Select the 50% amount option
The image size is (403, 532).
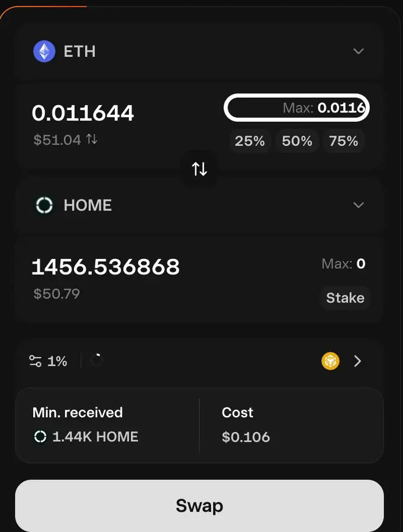(297, 141)
